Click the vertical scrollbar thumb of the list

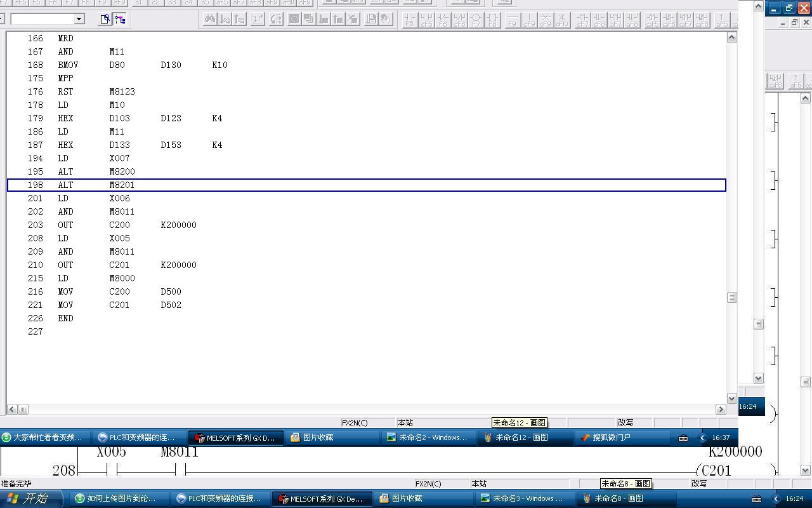[731, 297]
